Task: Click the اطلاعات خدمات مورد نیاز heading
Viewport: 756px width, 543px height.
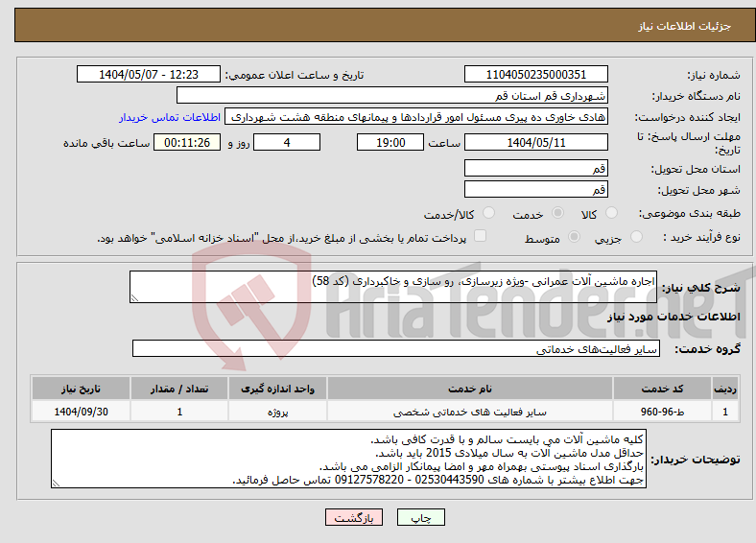Action: tap(673, 317)
